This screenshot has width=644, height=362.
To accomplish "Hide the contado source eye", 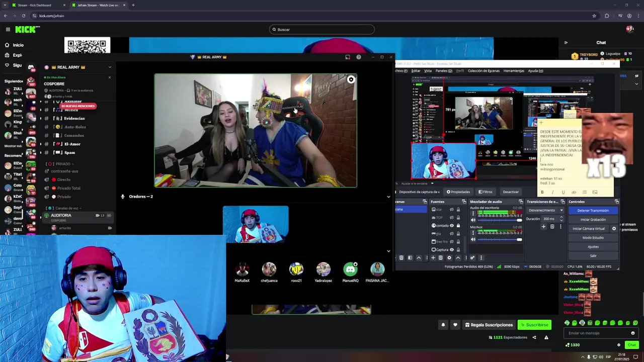I will pyautogui.click(x=451, y=226).
